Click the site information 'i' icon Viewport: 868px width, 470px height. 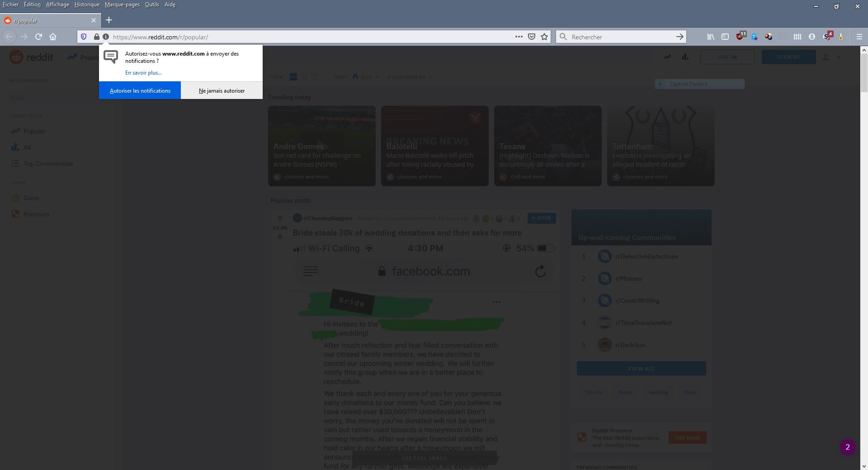[x=105, y=37]
